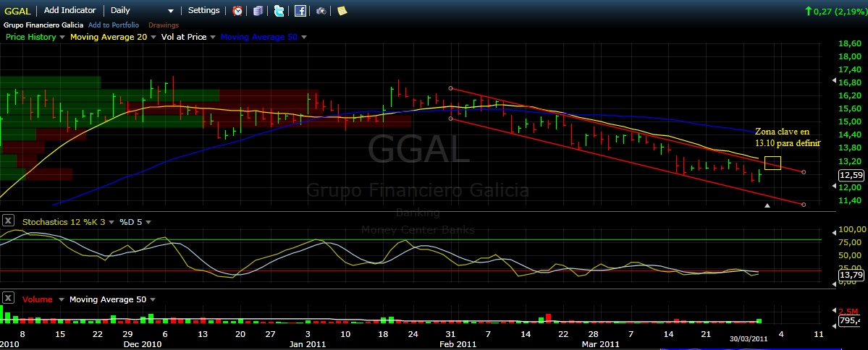Viewport: 868px width, 350px height.
Task: Click the camera snapshot icon
Action: pos(321,11)
